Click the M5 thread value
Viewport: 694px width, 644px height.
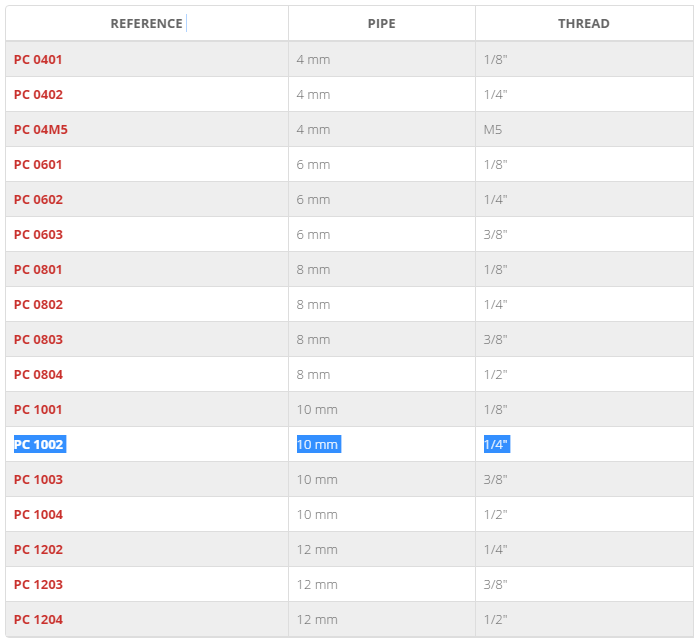[x=493, y=129]
